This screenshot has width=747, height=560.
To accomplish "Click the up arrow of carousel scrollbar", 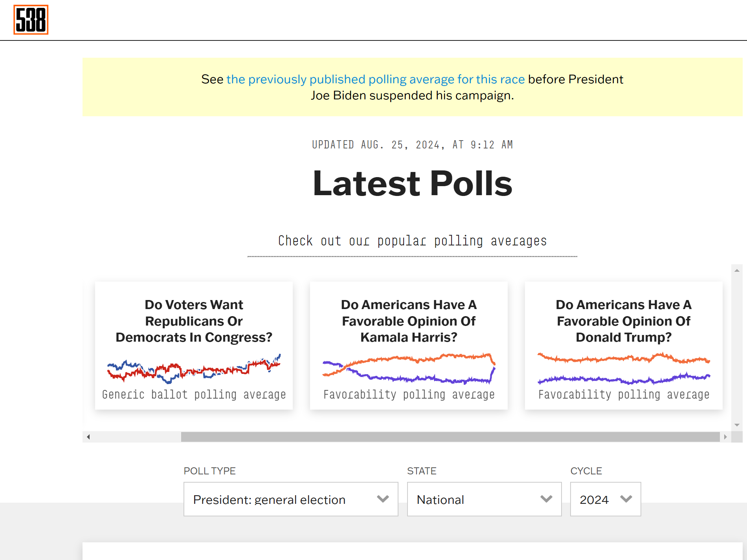I will tap(737, 271).
